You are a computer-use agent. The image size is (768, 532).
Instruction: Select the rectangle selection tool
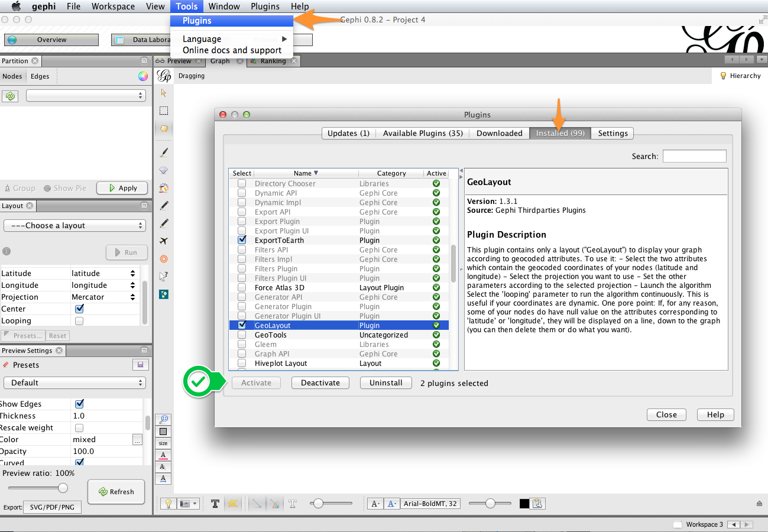point(164,111)
